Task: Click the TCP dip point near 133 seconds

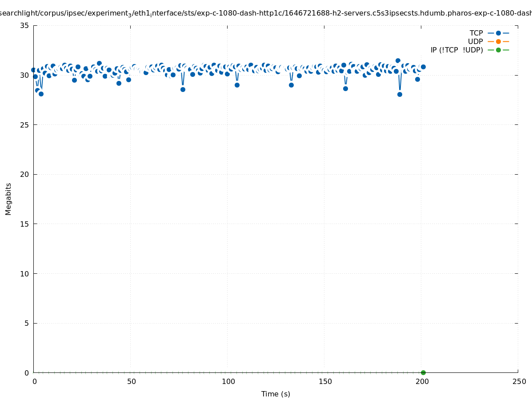Action: coord(291,85)
